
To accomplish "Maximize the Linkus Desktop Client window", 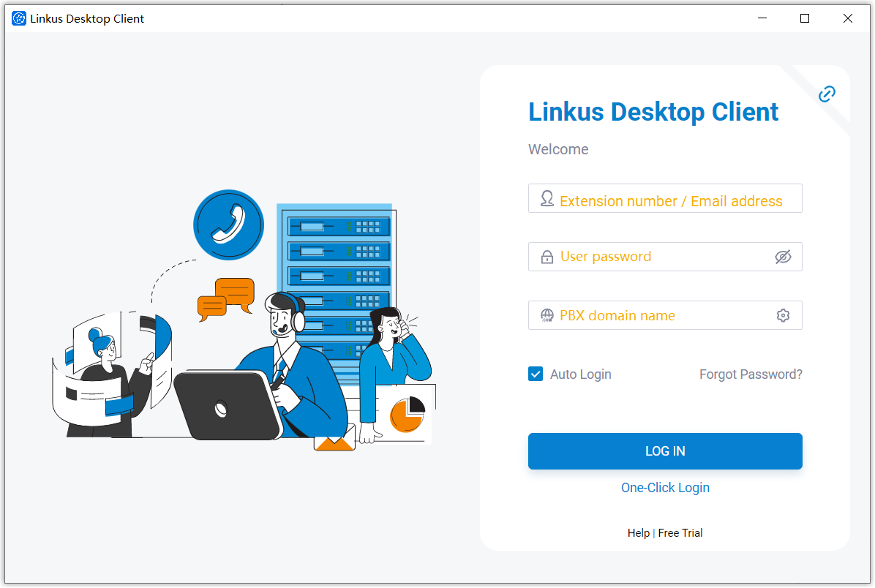I will pyautogui.click(x=805, y=18).
